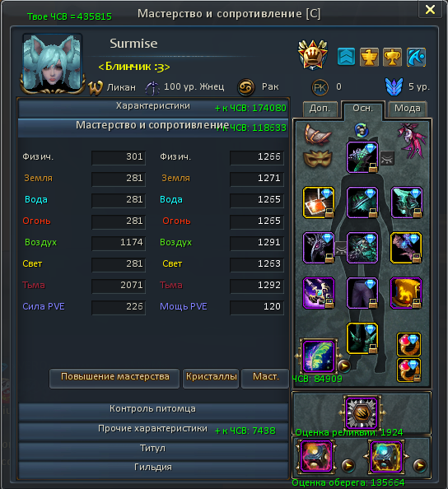448x489 pixels.
Task: Switch to the Мода tab
Action: [408, 109]
